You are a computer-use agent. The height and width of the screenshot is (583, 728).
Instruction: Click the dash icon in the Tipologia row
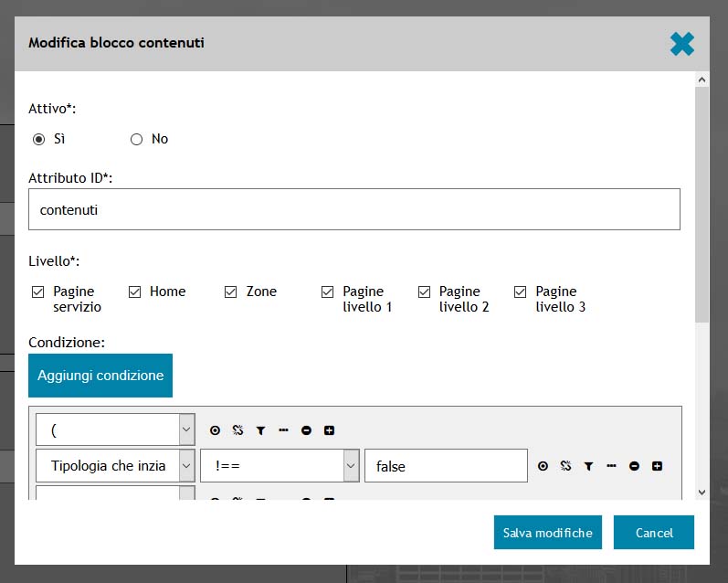point(611,466)
